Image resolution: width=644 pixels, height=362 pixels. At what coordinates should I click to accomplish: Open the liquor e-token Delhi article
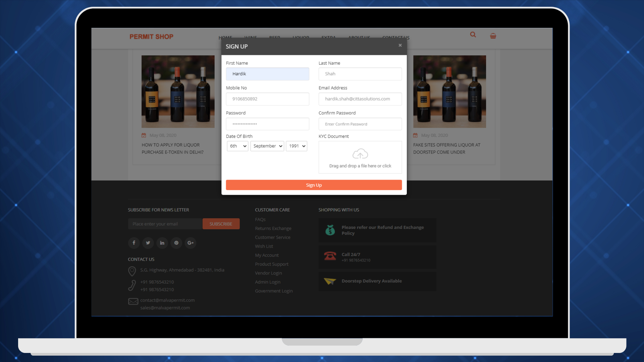tap(172, 148)
